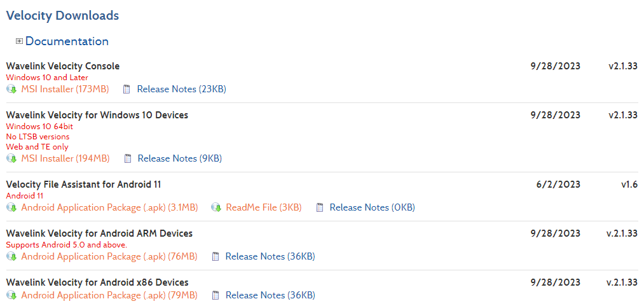The image size is (644, 306).
Task: Download MSI Installer (194MB) for Windows 10
Action: (65, 158)
